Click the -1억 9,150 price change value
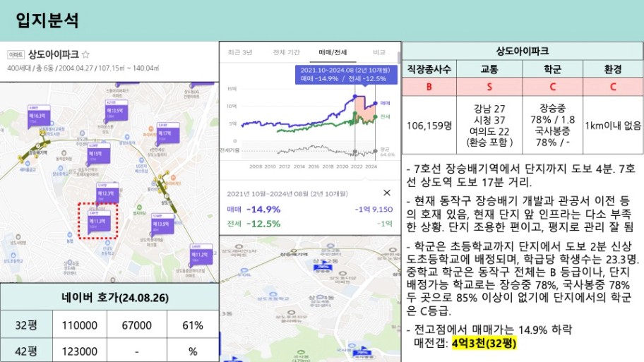This screenshot has width=644, height=362. 374,210
